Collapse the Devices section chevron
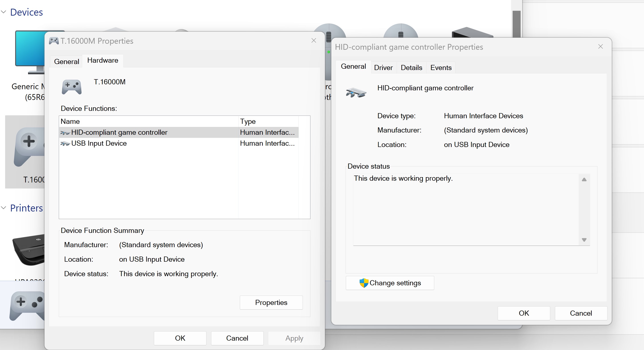The height and width of the screenshot is (350, 644). click(x=4, y=12)
